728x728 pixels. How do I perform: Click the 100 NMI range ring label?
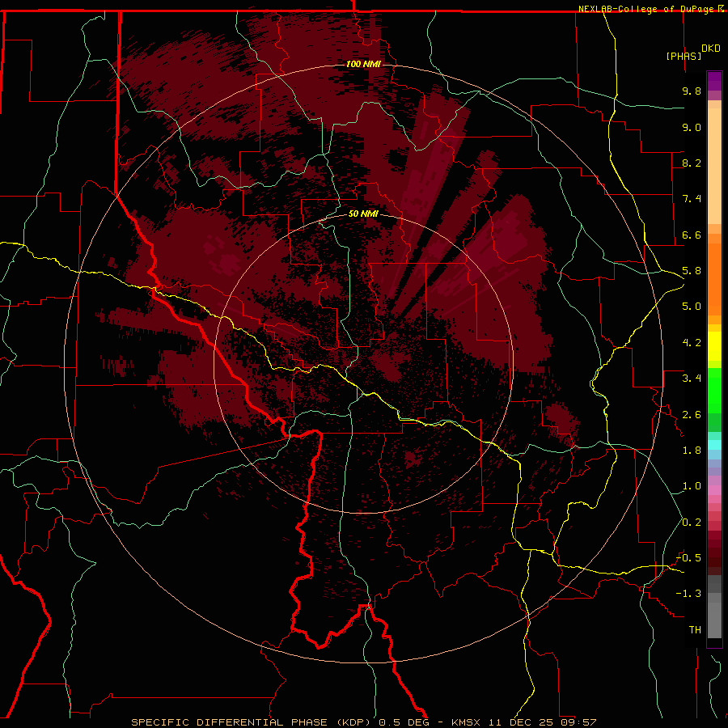click(363, 64)
